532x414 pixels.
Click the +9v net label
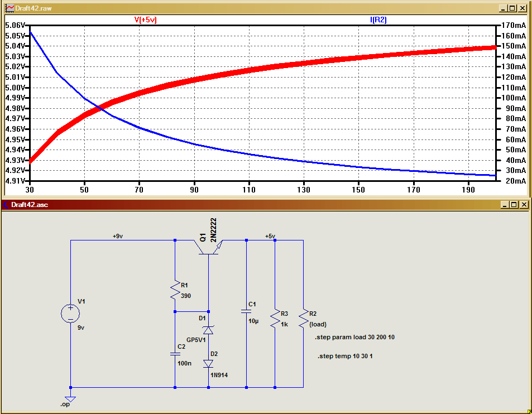tap(118, 236)
